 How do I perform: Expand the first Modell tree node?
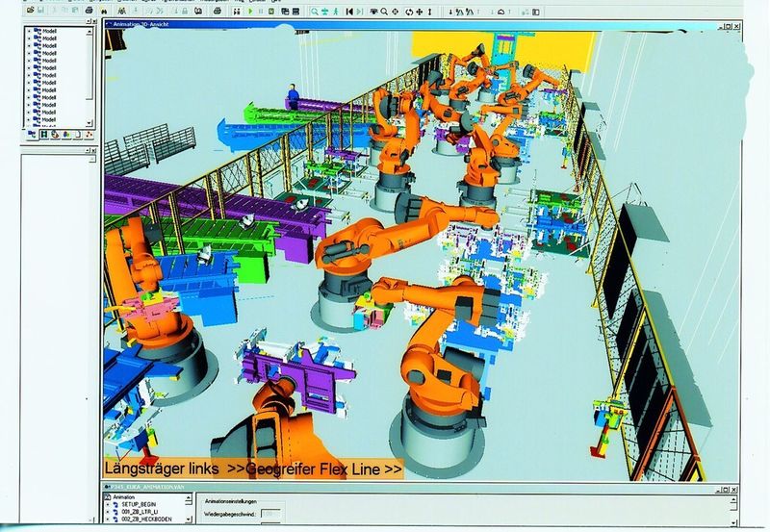tap(29, 31)
